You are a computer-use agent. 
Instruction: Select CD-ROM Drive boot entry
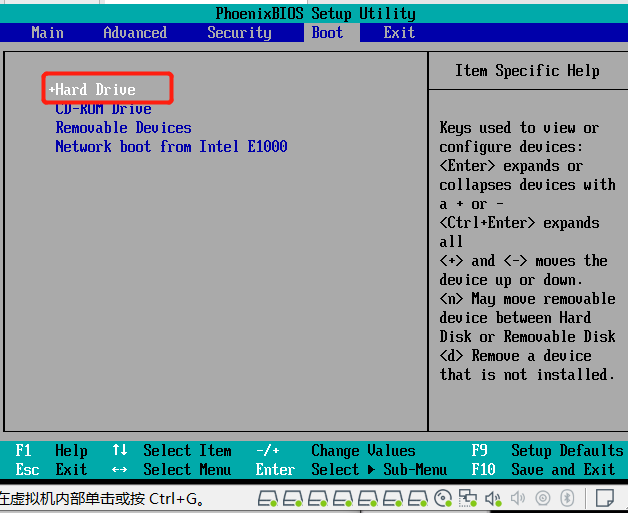(103, 109)
